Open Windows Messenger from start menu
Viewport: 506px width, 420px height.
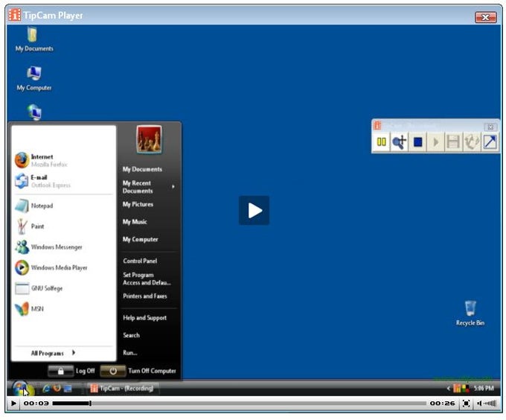coord(63,247)
